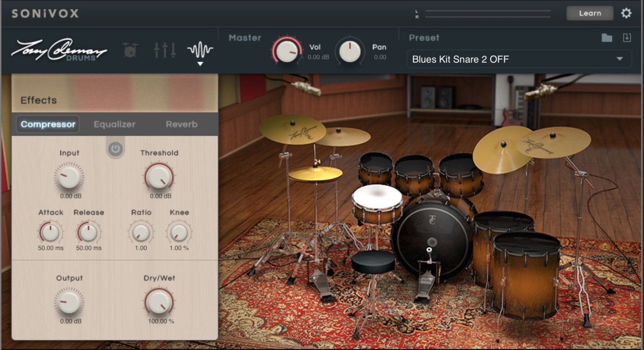Click the preset save icon beside the folder

click(x=627, y=38)
